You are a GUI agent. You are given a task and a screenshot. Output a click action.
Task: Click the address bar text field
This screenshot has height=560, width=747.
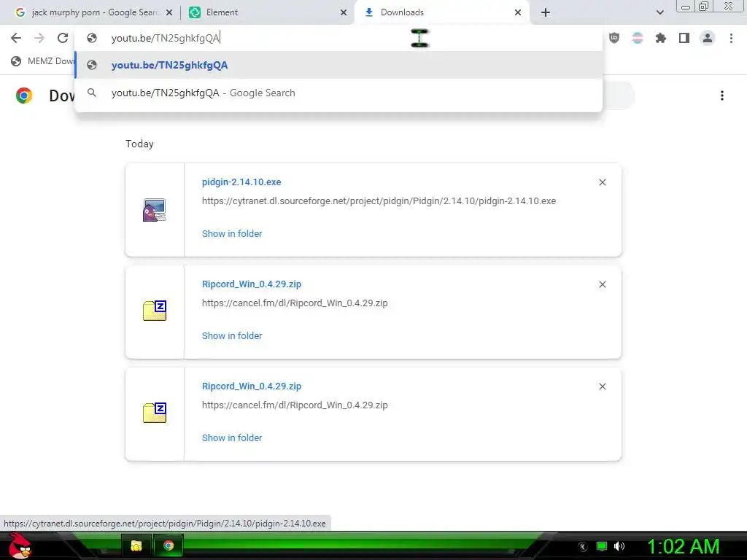coord(338,38)
